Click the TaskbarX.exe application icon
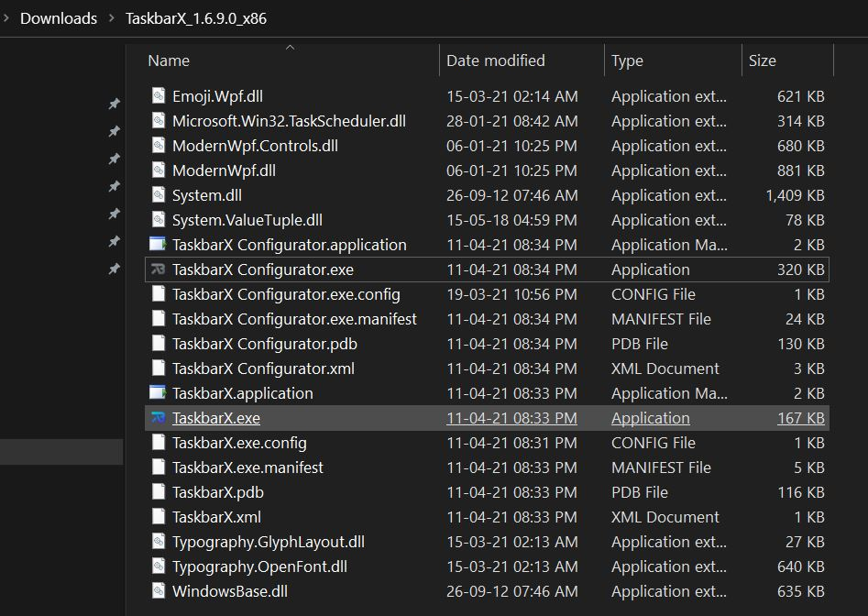Image resolution: width=868 pixels, height=616 pixels. [x=157, y=418]
